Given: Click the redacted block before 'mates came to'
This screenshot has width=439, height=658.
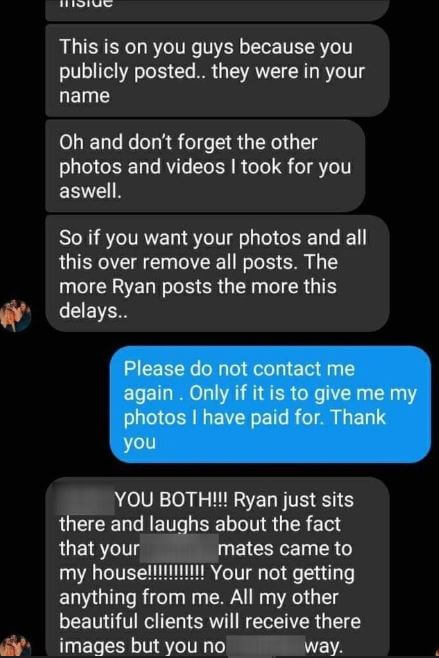Looking at the screenshot, I should pyautogui.click(x=179, y=549).
